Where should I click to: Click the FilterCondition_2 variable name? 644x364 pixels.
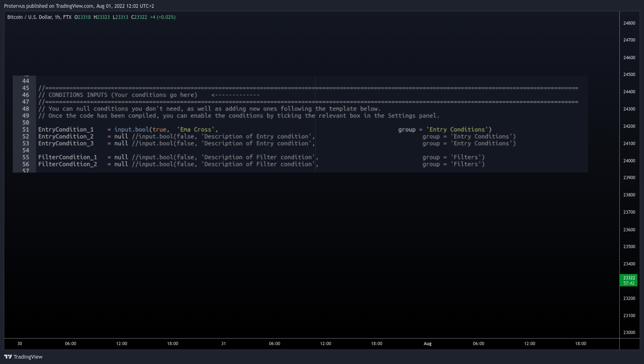67,164
